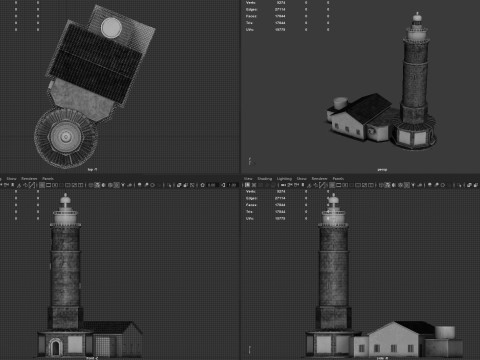This screenshot has width=480, height=360.
Task: Click textured icon in front view toolbar
Action: (116, 185)
